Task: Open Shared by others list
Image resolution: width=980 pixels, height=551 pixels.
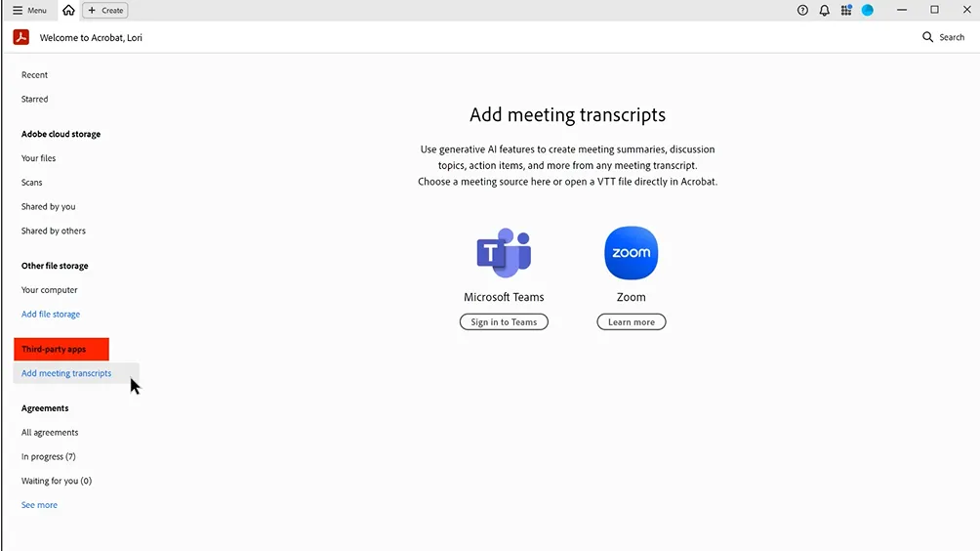Action: click(x=53, y=231)
